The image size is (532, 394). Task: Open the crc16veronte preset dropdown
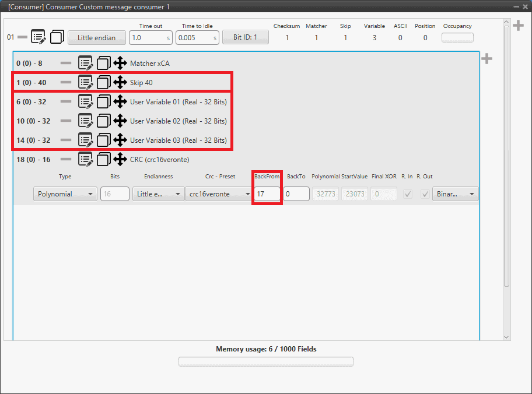(x=218, y=194)
